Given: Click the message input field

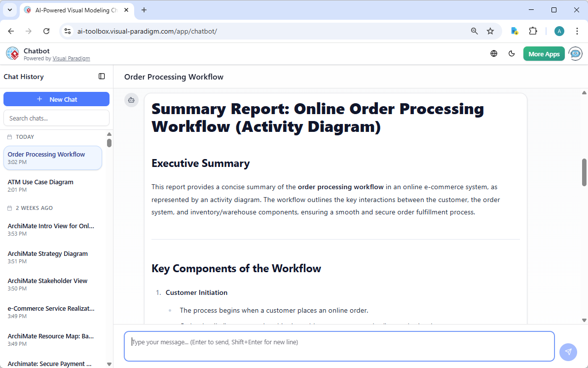Looking at the screenshot, I should coord(339,346).
